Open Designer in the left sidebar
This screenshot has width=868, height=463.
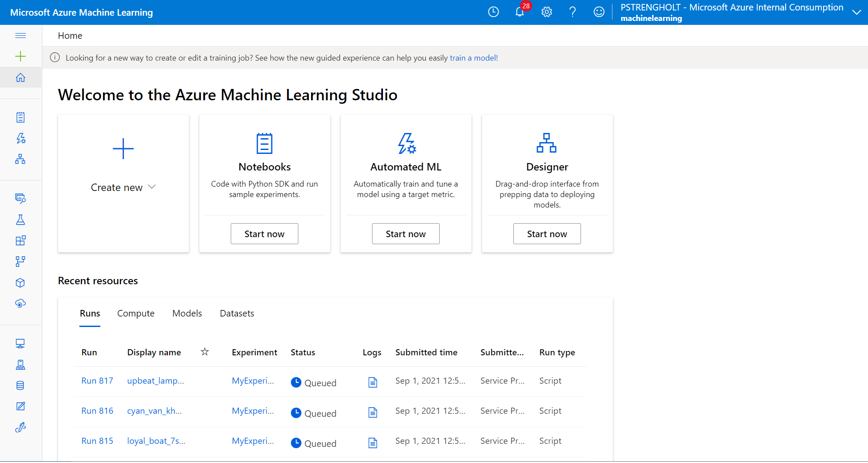coord(21,159)
